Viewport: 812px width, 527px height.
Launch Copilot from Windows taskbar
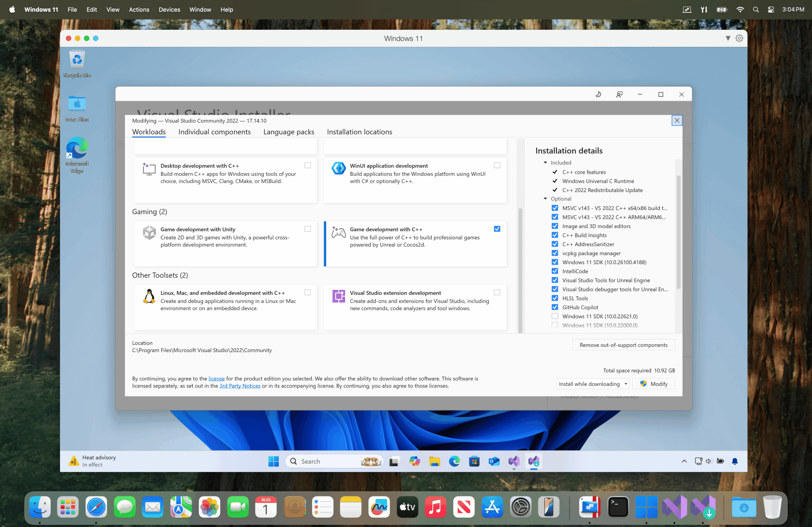[x=414, y=461]
